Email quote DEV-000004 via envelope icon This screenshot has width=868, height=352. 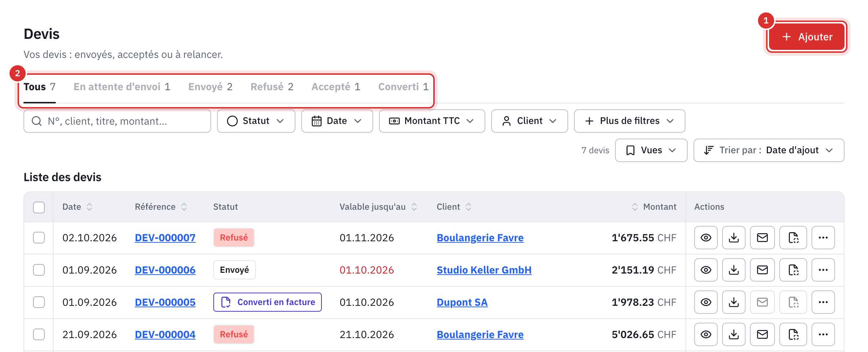[x=762, y=334]
